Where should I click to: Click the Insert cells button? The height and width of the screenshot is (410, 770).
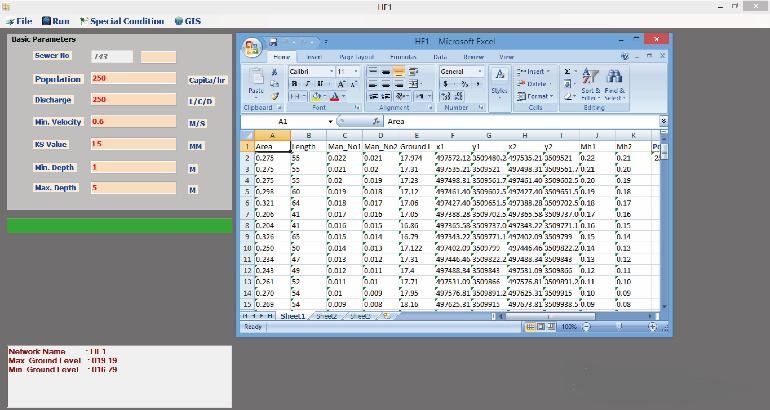[533, 72]
